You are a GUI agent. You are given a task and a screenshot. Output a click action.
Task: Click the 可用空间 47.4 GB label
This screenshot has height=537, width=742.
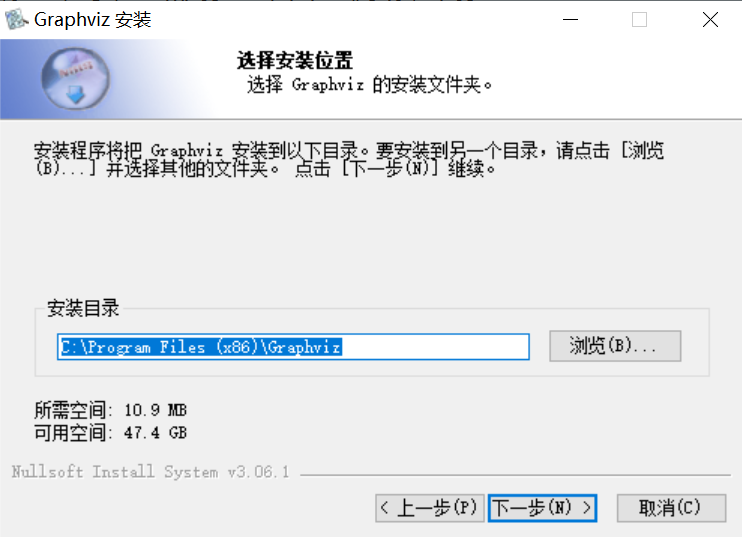coord(110,432)
